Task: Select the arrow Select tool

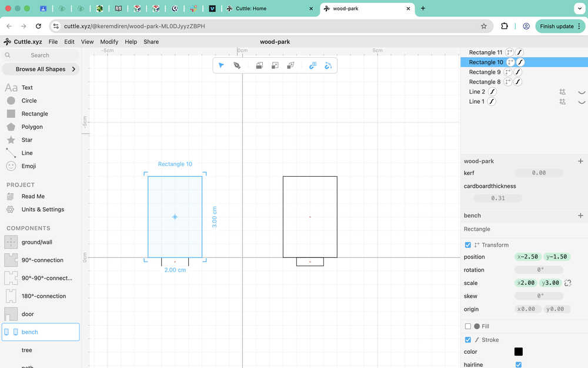Action: click(x=221, y=65)
